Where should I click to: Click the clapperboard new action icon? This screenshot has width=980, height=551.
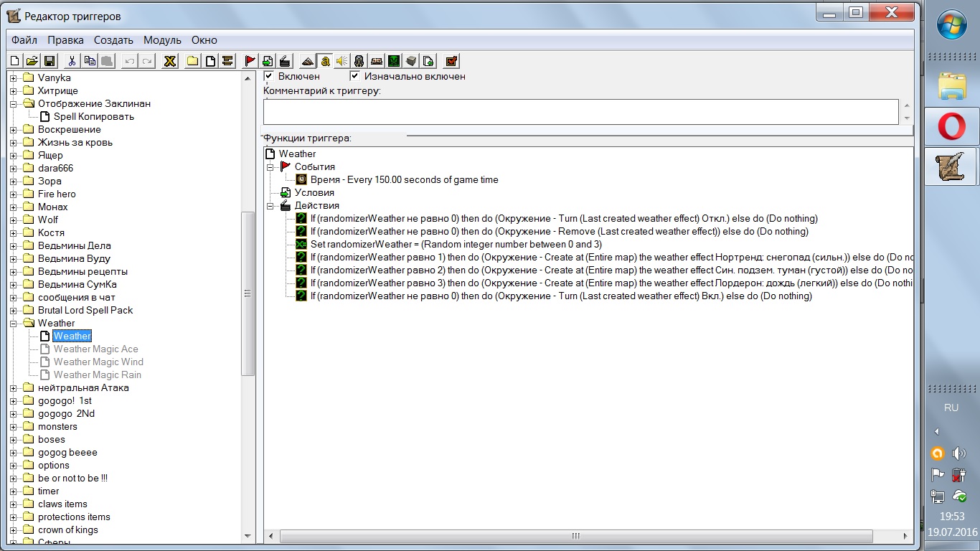285,61
